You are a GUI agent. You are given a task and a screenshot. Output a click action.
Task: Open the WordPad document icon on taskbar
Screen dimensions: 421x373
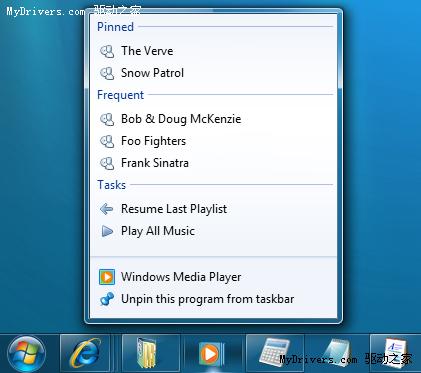click(x=395, y=354)
